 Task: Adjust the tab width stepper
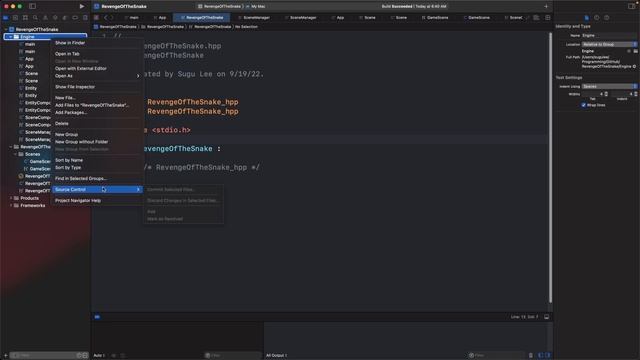tap(606, 94)
